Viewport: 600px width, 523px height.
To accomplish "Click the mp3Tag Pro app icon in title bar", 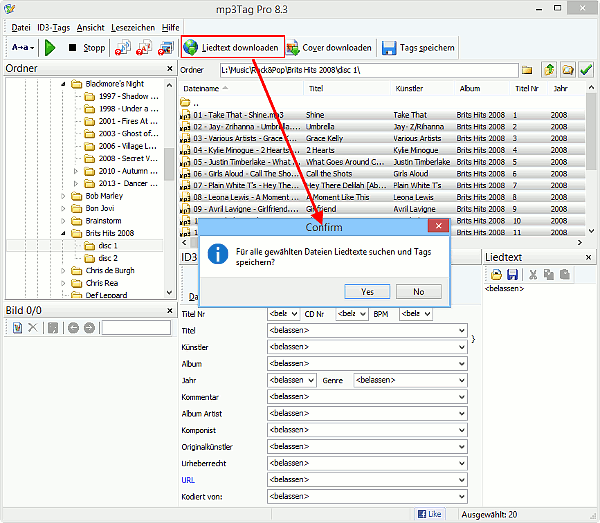I will [x=10, y=8].
